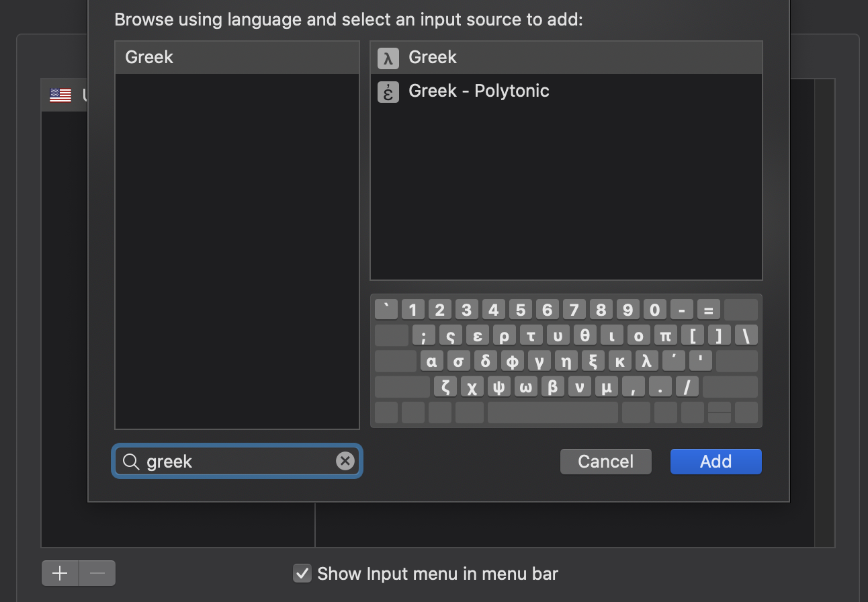Click the semicolon key on keyboard preview
The image size is (868, 602).
[424, 335]
